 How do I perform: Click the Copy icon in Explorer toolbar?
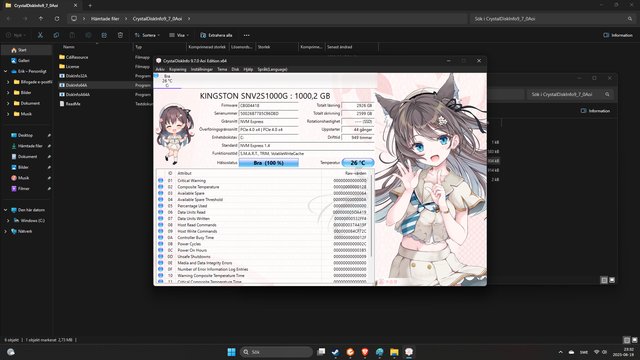tap(56, 35)
